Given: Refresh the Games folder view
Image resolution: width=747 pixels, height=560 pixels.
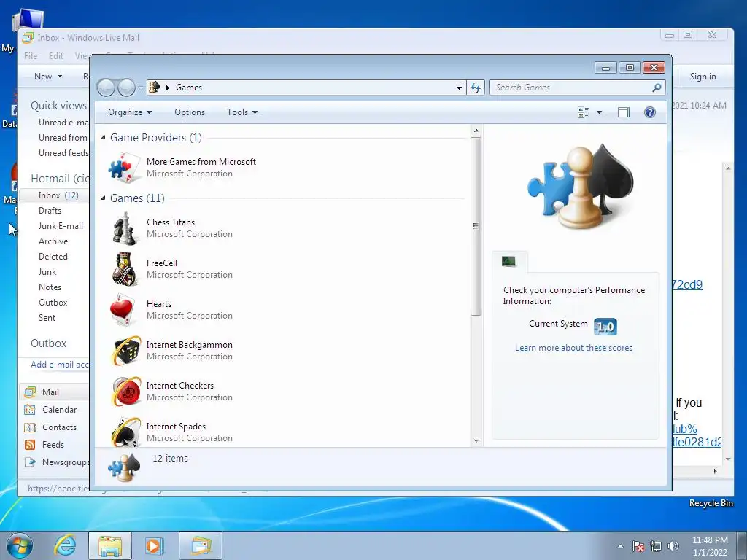Looking at the screenshot, I should pyautogui.click(x=476, y=87).
